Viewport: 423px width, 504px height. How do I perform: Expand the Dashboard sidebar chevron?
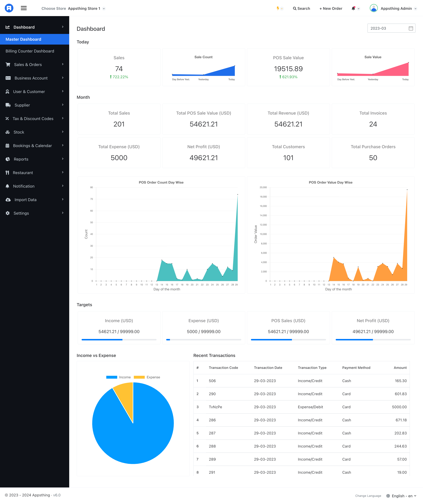point(63,27)
